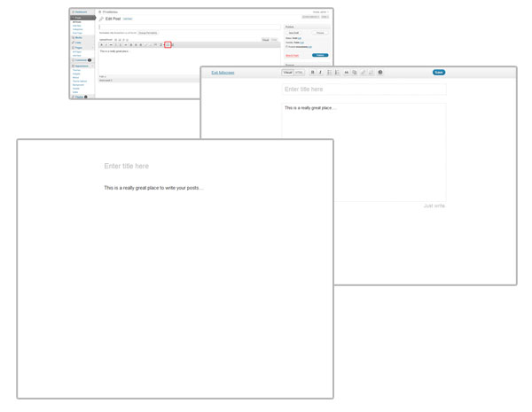Expand the Appearance menu in sidebar
The image size is (532, 412).
tap(82, 66)
